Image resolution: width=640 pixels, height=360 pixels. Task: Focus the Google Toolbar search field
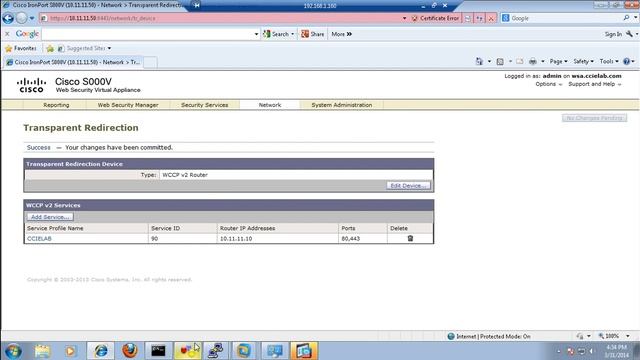coord(147,34)
